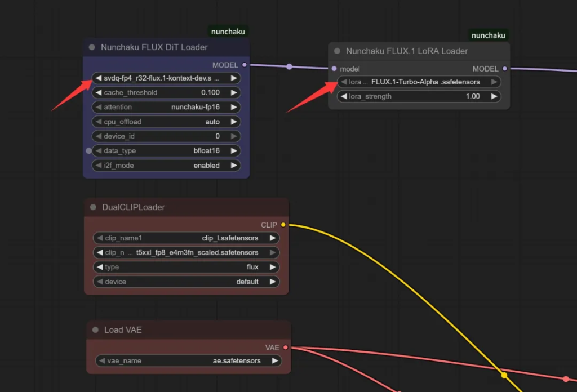Click the CLIP output socket of DualCLIPLoader
The height and width of the screenshot is (392, 577).
(x=283, y=225)
